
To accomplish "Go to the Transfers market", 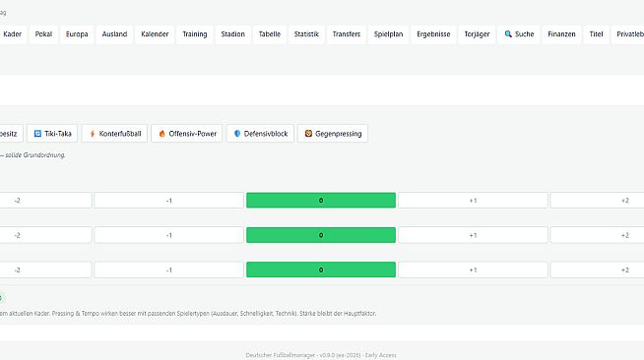I will [x=347, y=34].
